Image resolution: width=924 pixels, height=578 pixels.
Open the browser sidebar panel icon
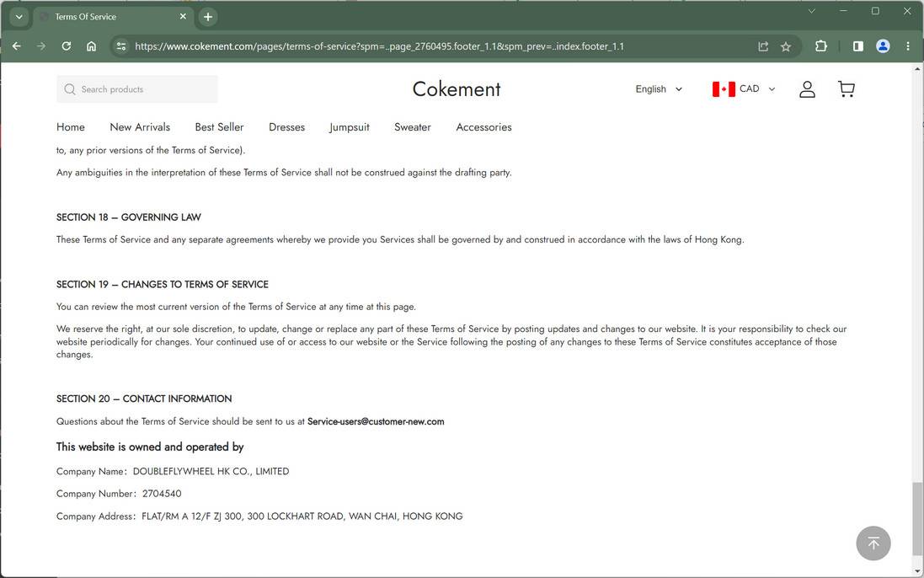coord(857,46)
